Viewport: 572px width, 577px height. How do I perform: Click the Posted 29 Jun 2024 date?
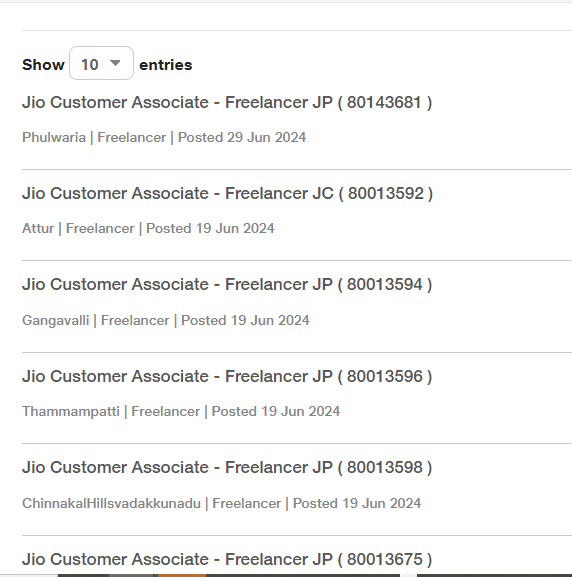[x=242, y=137]
